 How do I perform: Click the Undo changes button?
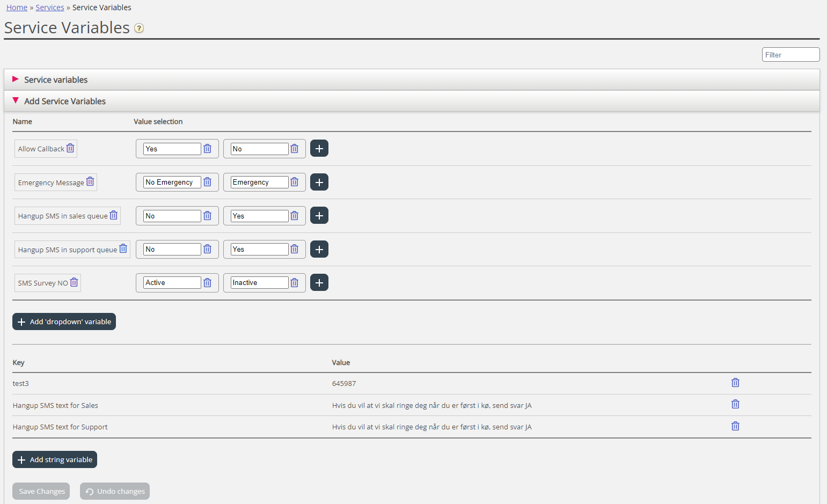pyautogui.click(x=115, y=491)
